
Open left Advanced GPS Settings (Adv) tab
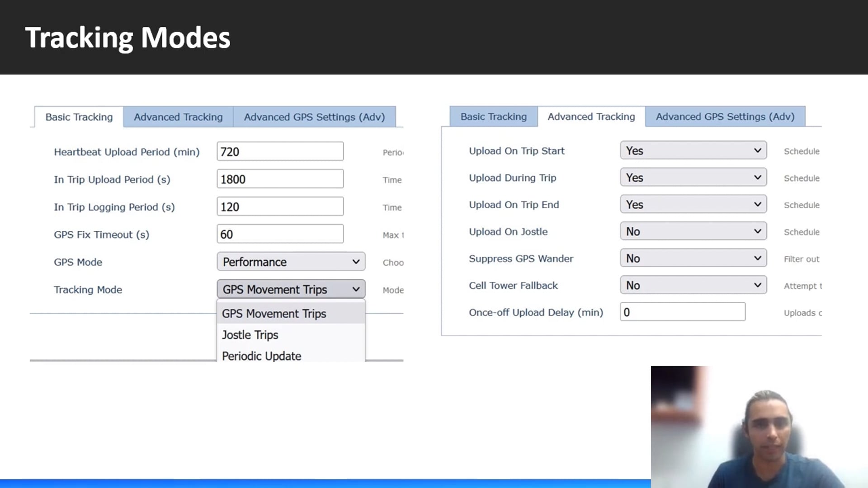[314, 117]
